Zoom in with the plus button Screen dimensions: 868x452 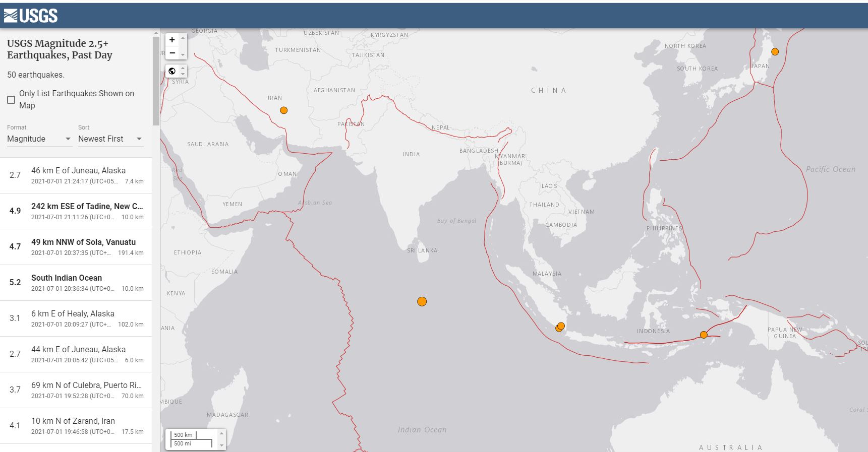coord(172,40)
